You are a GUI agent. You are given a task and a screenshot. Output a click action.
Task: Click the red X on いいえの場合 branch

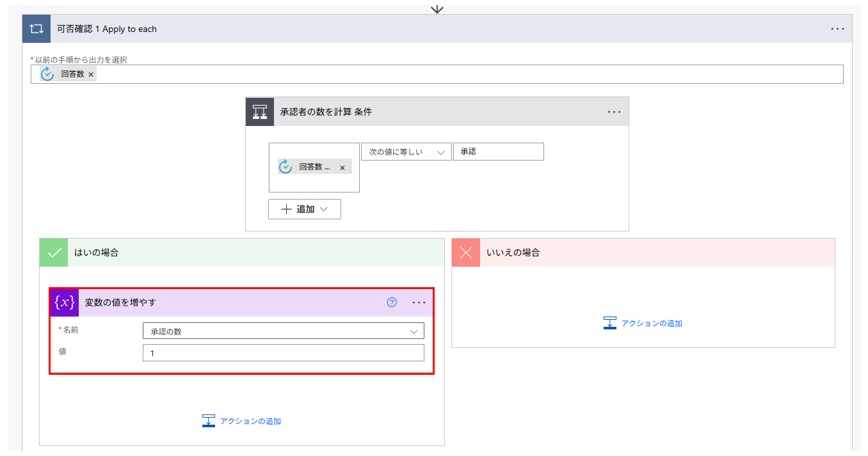pos(465,252)
